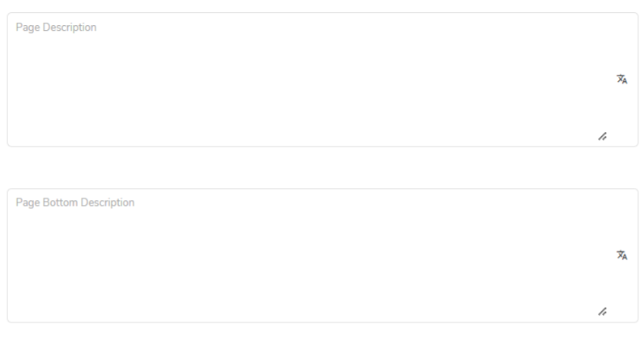Image resolution: width=644 pixels, height=337 pixels.
Task: Click the 'Page Bottom Description' placeholder text
Action: [x=75, y=203]
